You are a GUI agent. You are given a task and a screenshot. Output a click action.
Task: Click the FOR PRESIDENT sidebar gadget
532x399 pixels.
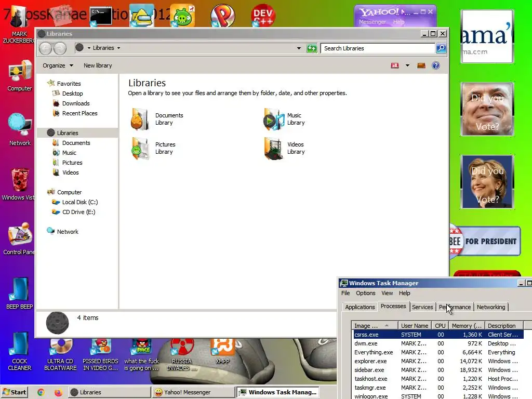485,241
